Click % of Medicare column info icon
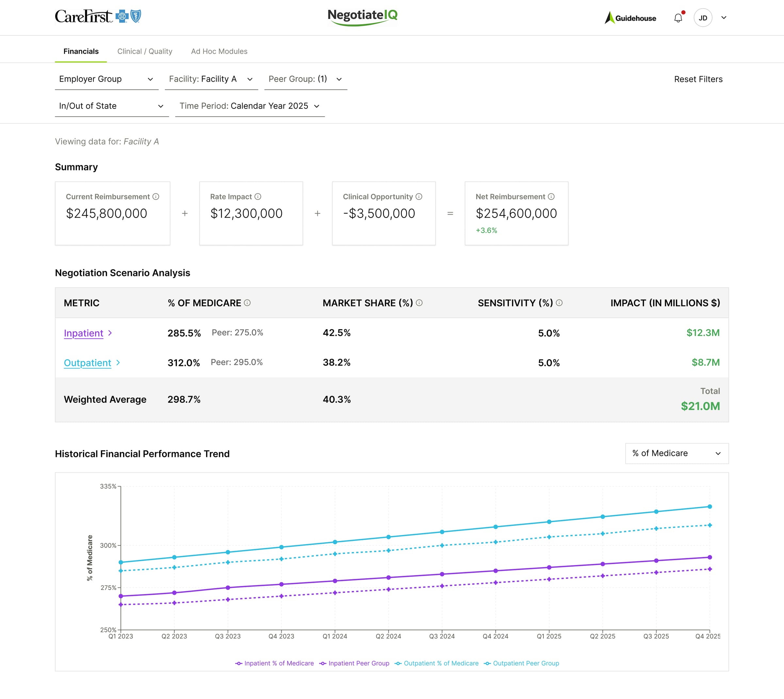The width and height of the screenshot is (784, 699). [247, 303]
